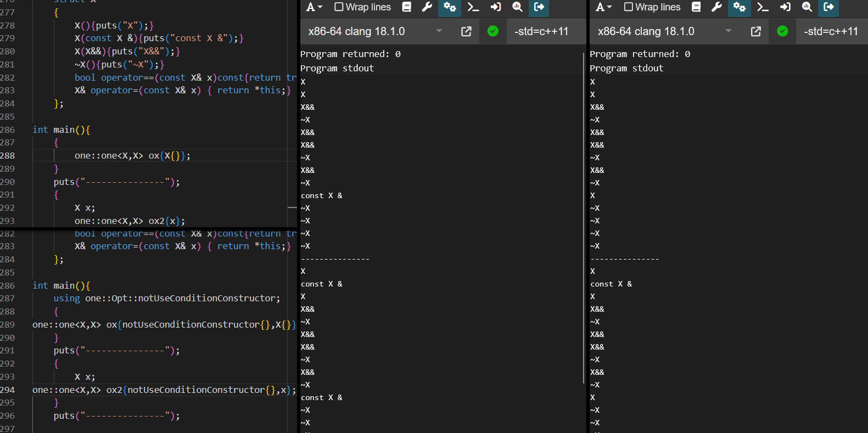
Task: Open right pane compiler dropdown x86-64 clang 18.1.0
Action: [x=665, y=31]
